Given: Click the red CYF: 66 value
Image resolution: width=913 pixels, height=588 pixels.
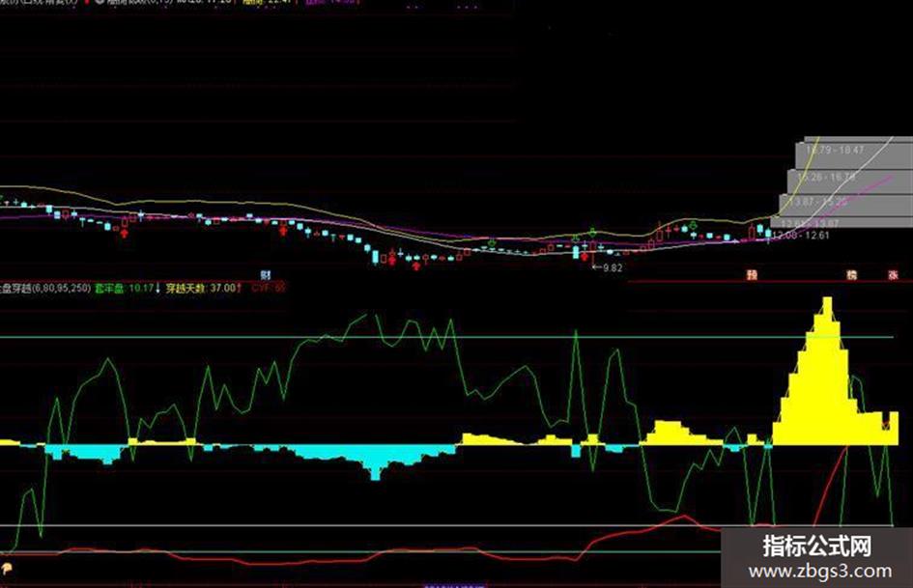Looking at the screenshot, I should tap(268, 288).
